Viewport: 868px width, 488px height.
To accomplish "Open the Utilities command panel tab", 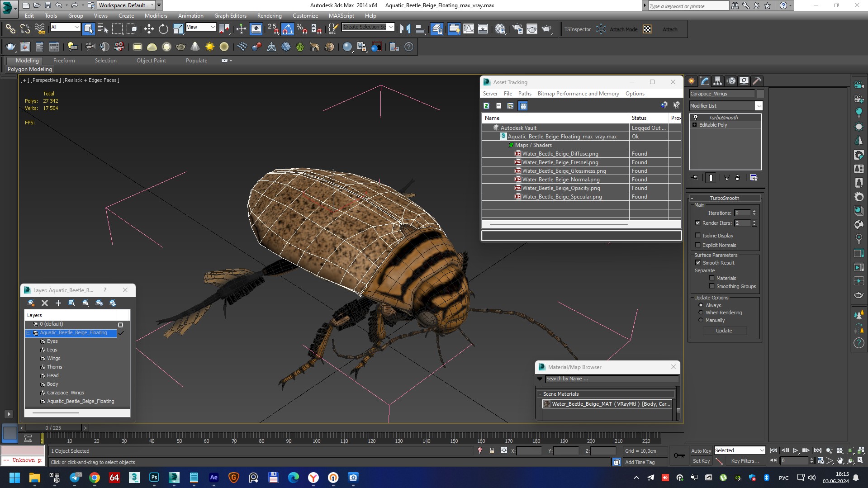I will coord(757,81).
